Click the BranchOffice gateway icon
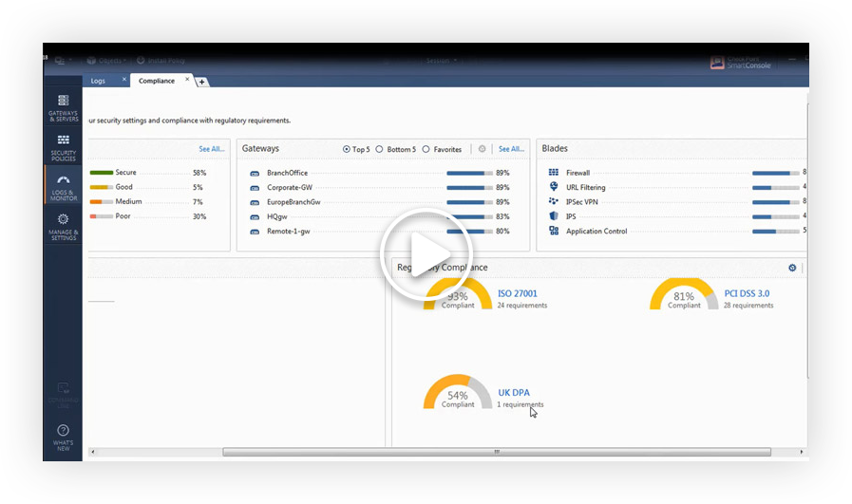The image size is (852, 504). 255,174
